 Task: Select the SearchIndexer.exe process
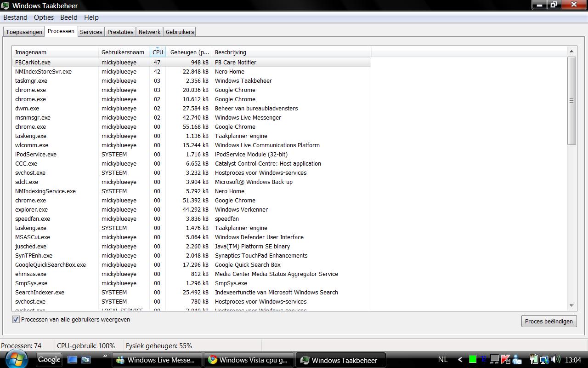click(192, 292)
